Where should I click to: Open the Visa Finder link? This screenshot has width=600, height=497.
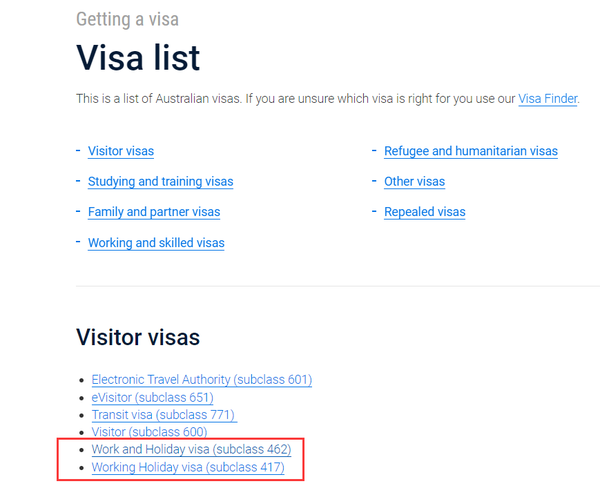[x=547, y=99]
